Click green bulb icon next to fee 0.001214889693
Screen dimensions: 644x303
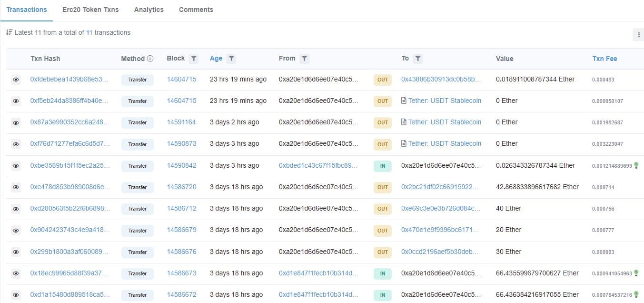(636, 165)
